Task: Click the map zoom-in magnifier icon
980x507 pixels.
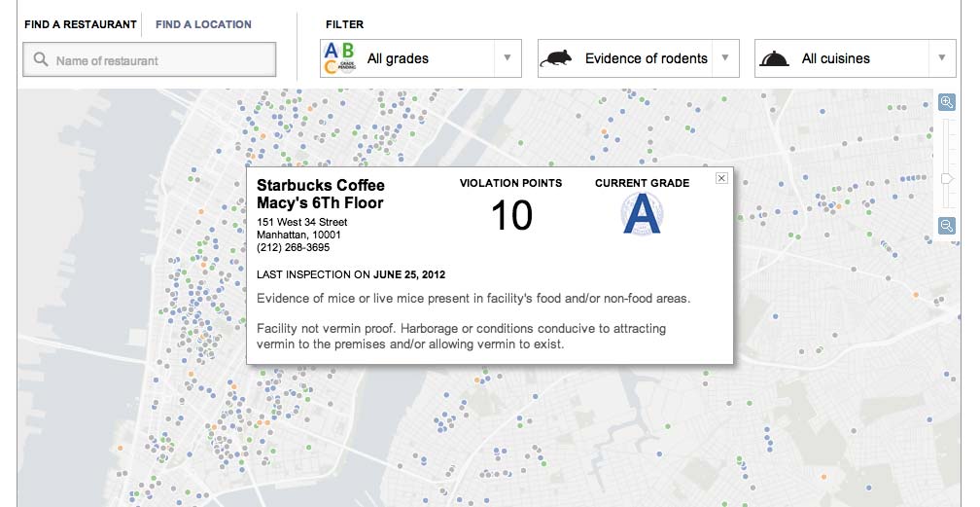Action: tap(947, 102)
